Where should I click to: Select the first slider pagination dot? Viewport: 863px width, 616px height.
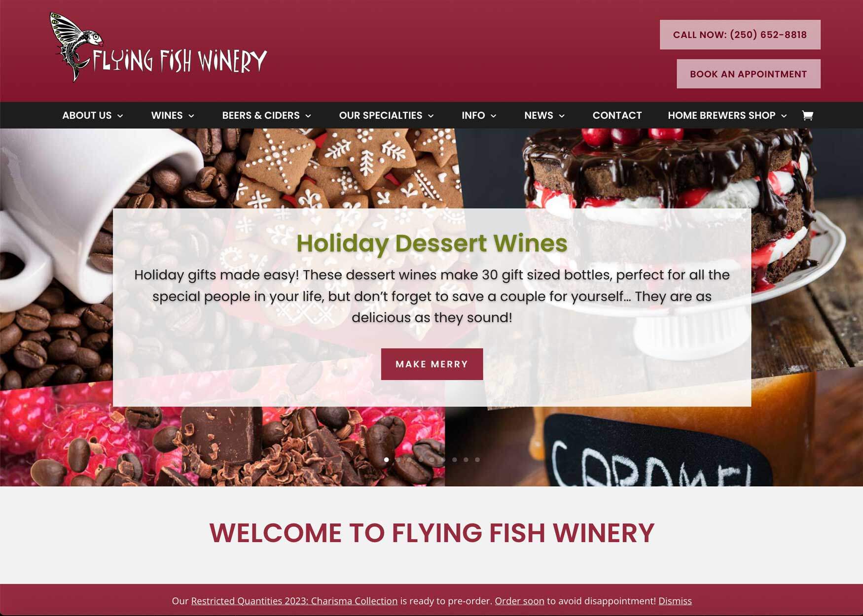pos(386,460)
